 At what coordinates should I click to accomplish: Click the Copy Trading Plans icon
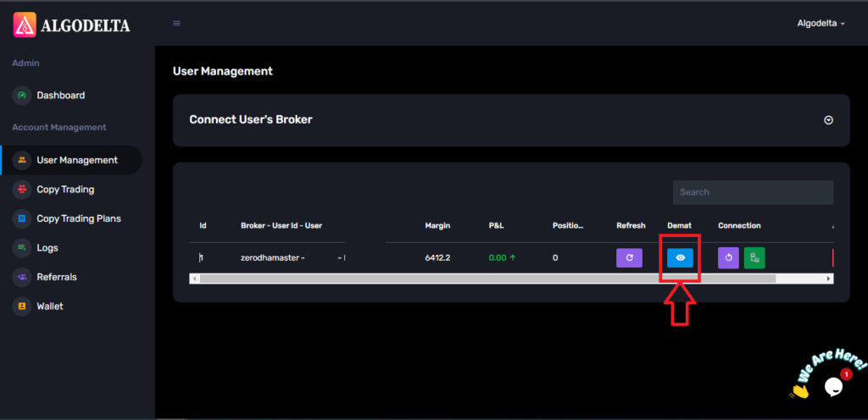coord(22,218)
